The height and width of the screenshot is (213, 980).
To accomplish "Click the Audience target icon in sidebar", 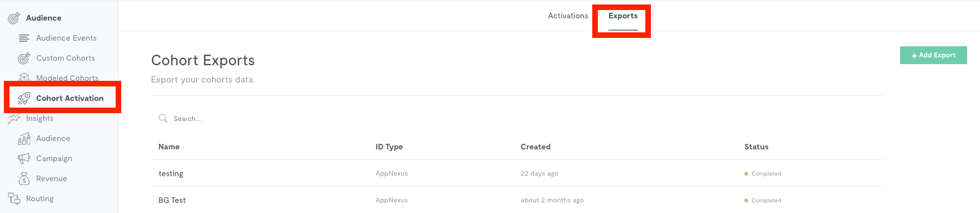I will (x=14, y=18).
